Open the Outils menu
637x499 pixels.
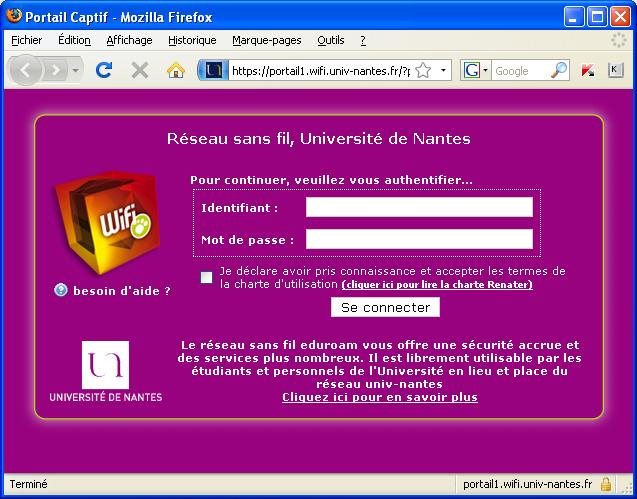(x=330, y=40)
